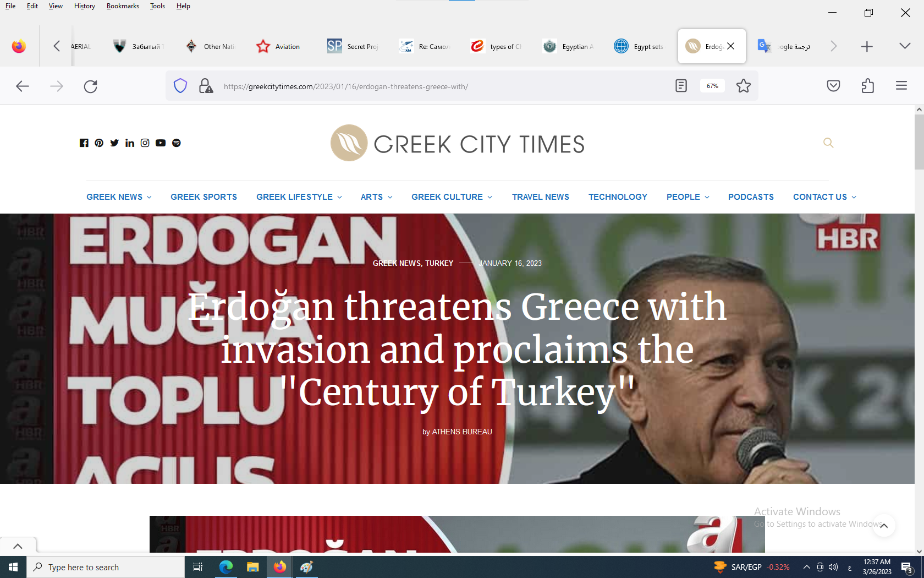Reload the current page
This screenshot has width=924, height=578.
[91, 86]
